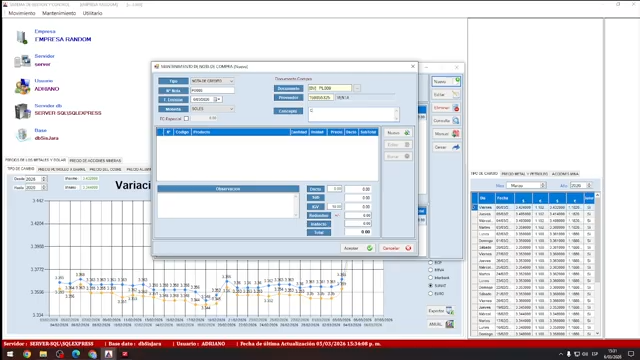
Task: Open Microsoft Edge from the taskbar
Action: 76,354
